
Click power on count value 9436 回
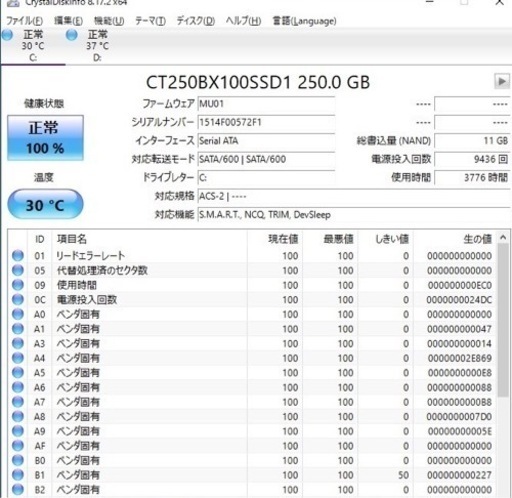coord(472,159)
